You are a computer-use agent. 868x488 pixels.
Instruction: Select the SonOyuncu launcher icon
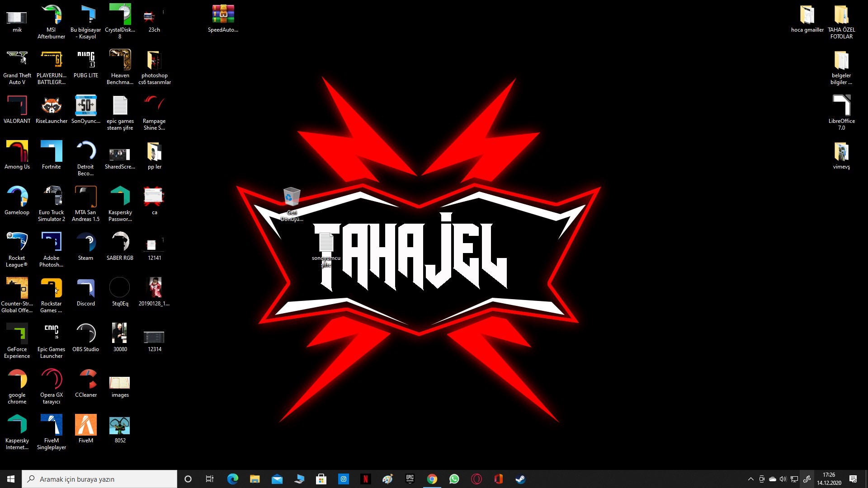pos(85,106)
